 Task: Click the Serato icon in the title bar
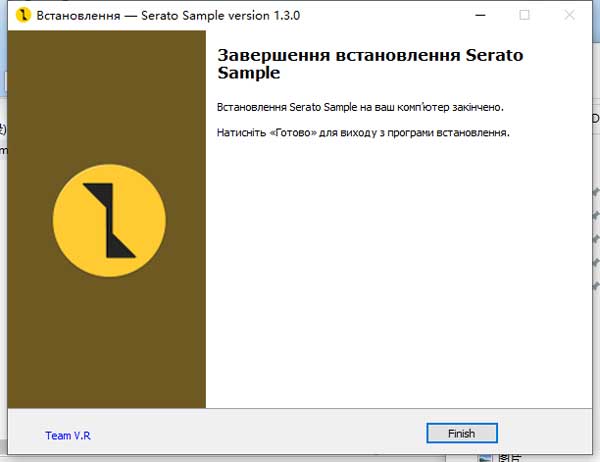(23, 15)
